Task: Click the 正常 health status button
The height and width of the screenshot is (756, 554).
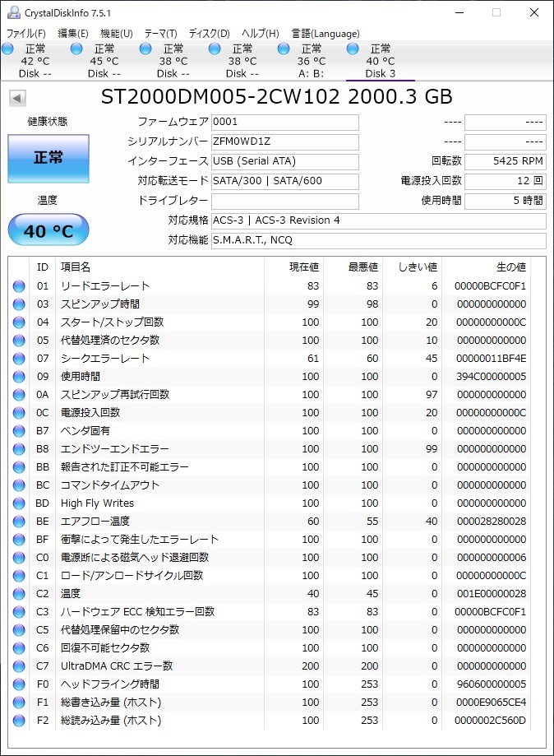Action: pyautogui.click(x=48, y=158)
